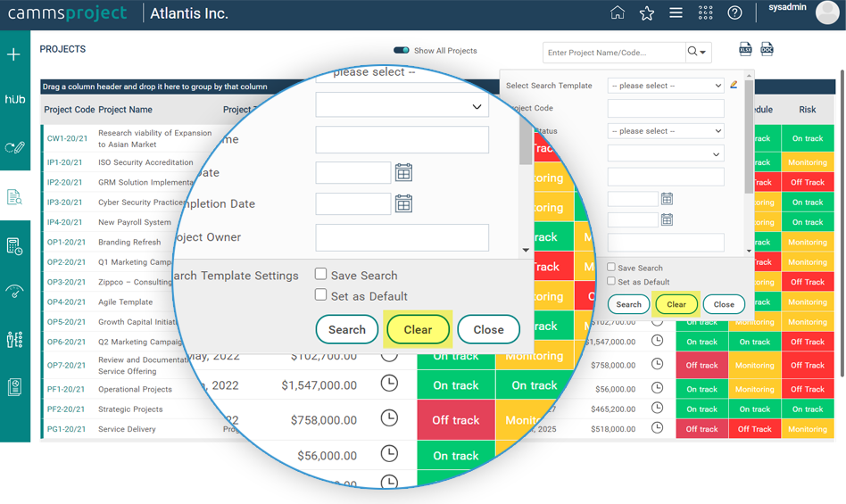Screen dimensions: 846x504
Task: Check the Save Search checkbox in search panel
Action: (610, 267)
